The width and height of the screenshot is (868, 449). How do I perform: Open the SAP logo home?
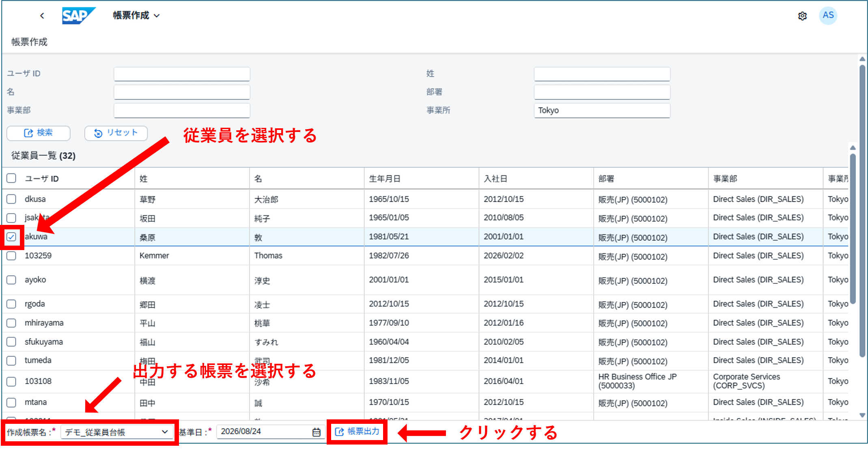tap(79, 16)
